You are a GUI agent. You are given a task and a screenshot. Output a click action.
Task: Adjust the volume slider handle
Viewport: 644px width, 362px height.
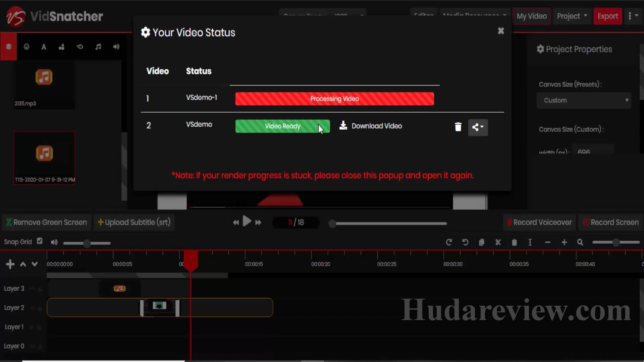point(87,243)
